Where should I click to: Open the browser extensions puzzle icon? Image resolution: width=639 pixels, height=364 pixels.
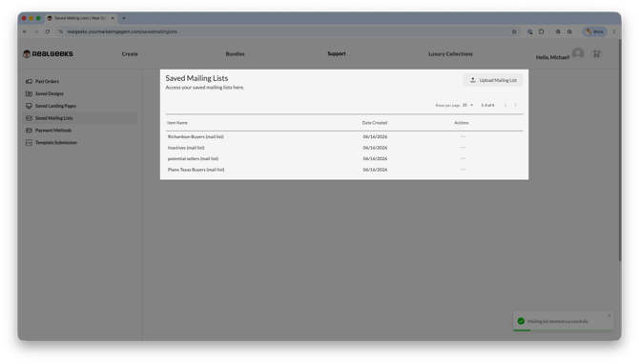coord(541,31)
